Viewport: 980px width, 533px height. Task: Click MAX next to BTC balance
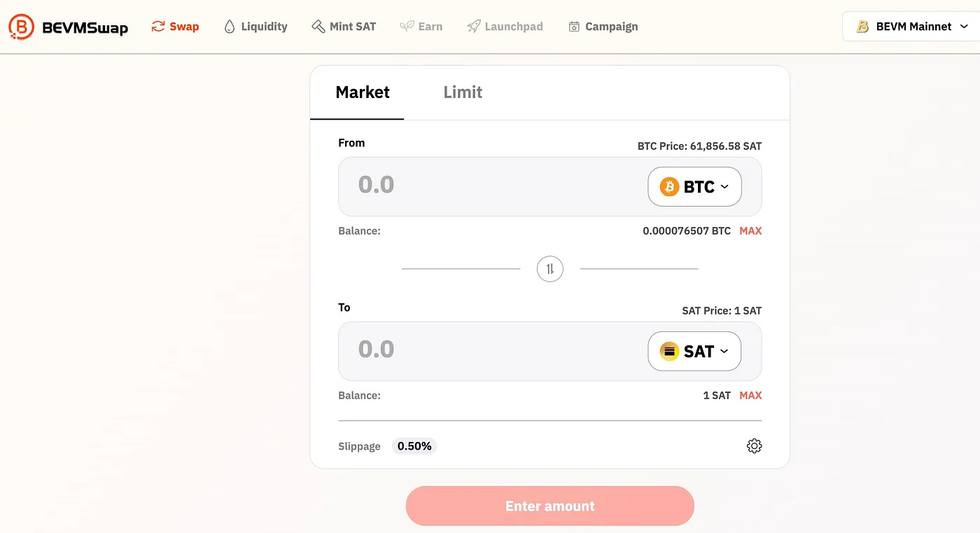click(750, 230)
